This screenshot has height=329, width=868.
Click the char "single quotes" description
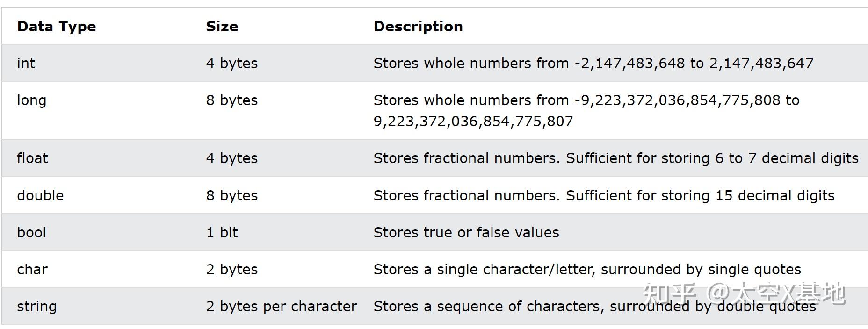[x=587, y=270]
